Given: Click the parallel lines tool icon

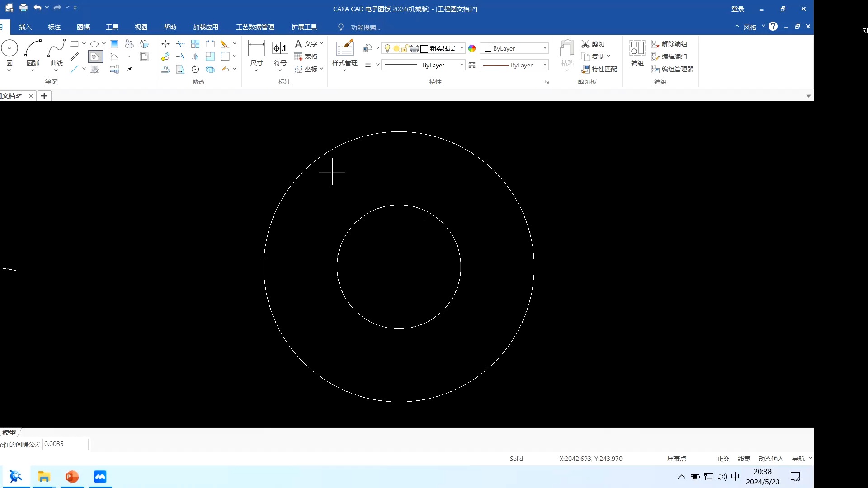Looking at the screenshot, I should 75,56.
